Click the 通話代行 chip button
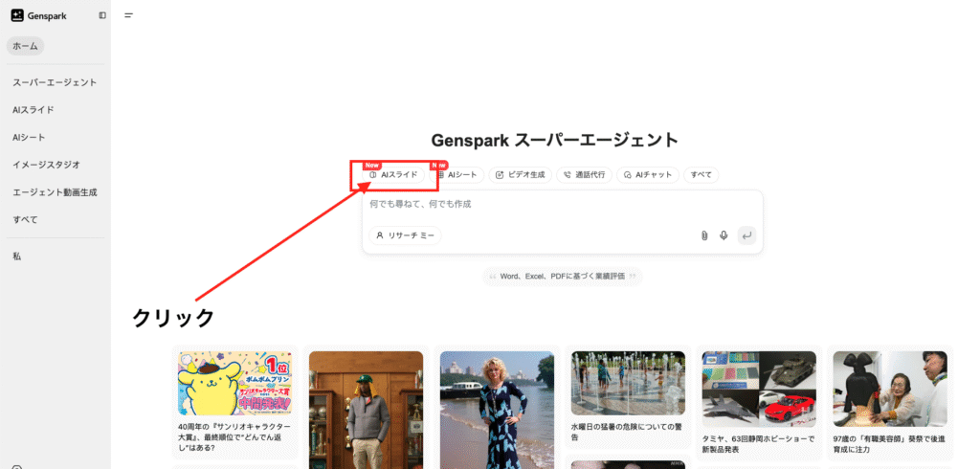The image size is (980, 469). click(584, 175)
